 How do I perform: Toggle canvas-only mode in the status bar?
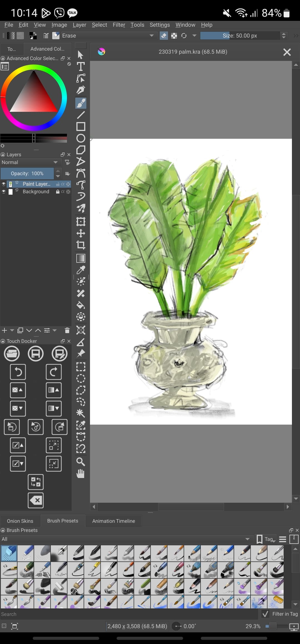pyautogui.click(x=14, y=626)
